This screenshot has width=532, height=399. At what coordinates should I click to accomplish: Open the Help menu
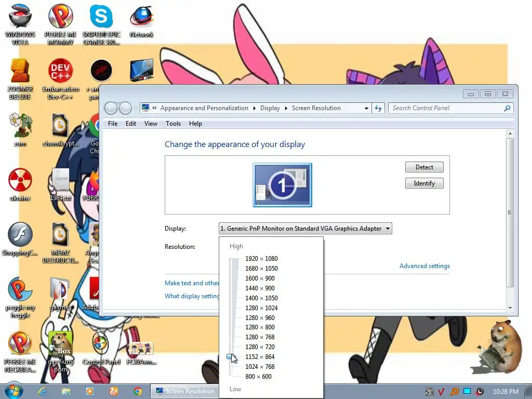point(195,124)
